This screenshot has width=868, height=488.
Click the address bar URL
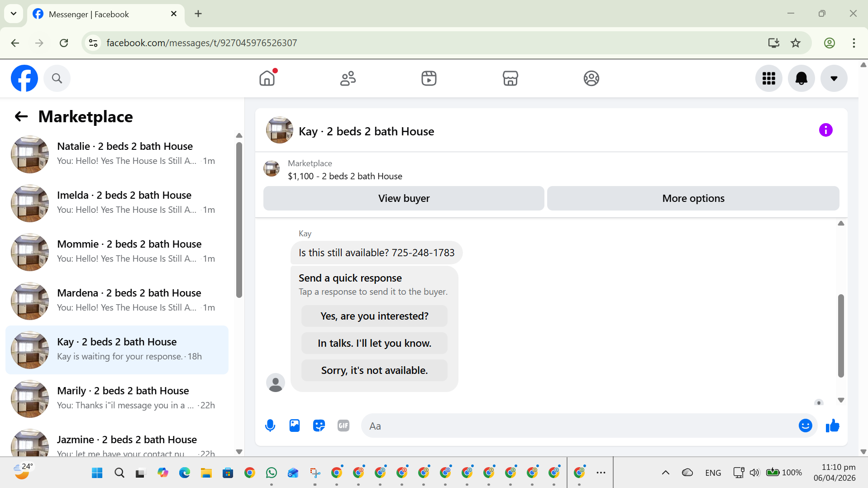pyautogui.click(x=202, y=43)
